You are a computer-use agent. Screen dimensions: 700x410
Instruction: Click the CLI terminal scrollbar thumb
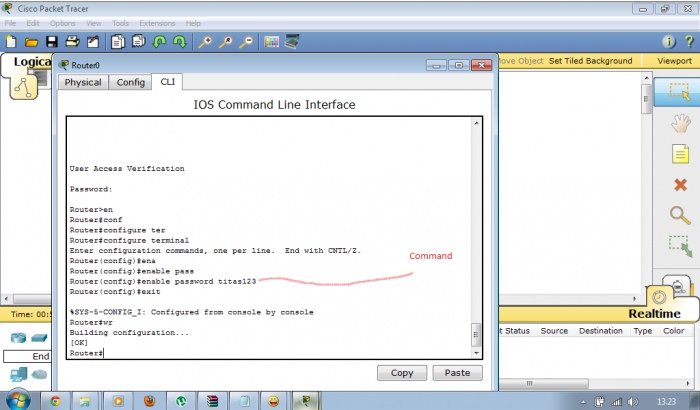point(476,335)
